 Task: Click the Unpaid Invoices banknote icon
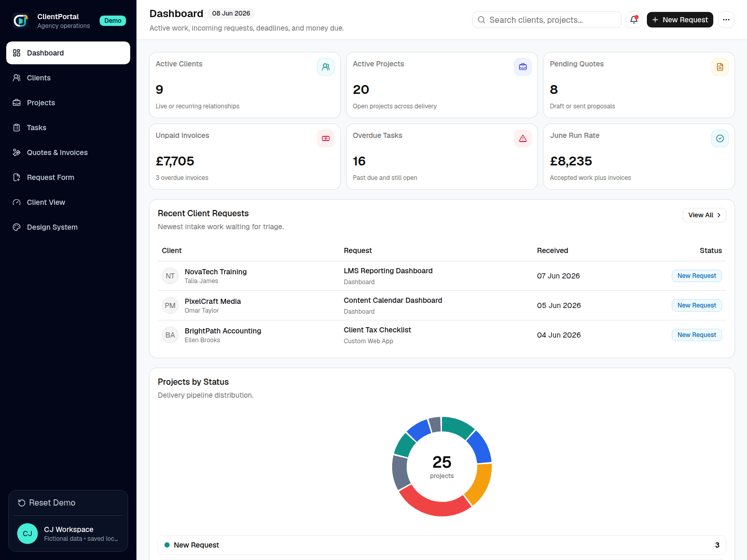tap(326, 138)
